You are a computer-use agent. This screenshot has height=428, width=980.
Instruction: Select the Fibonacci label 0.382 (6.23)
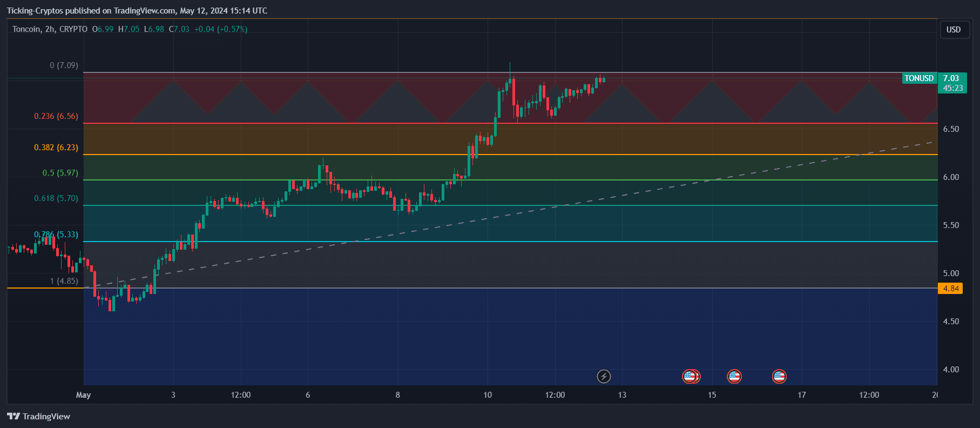coord(56,148)
